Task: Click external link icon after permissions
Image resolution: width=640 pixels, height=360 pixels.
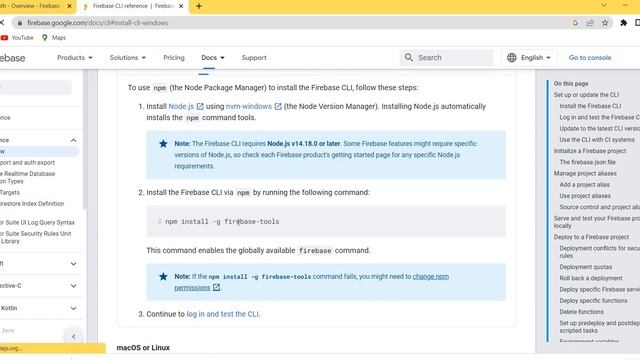Action: (216, 287)
